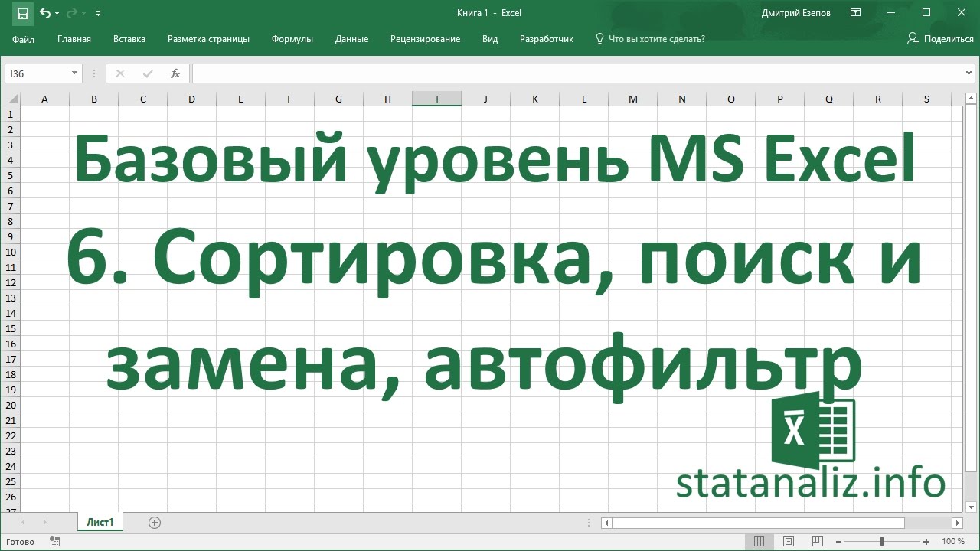The height and width of the screenshot is (551, 980).
Task: Switch to the Рецензирование tab
Action: (425, 39)
